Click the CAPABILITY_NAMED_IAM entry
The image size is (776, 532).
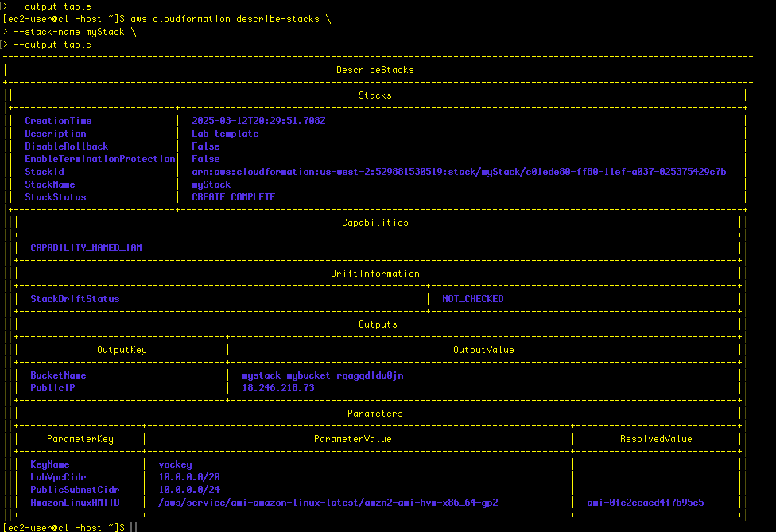tap(86, 248)
